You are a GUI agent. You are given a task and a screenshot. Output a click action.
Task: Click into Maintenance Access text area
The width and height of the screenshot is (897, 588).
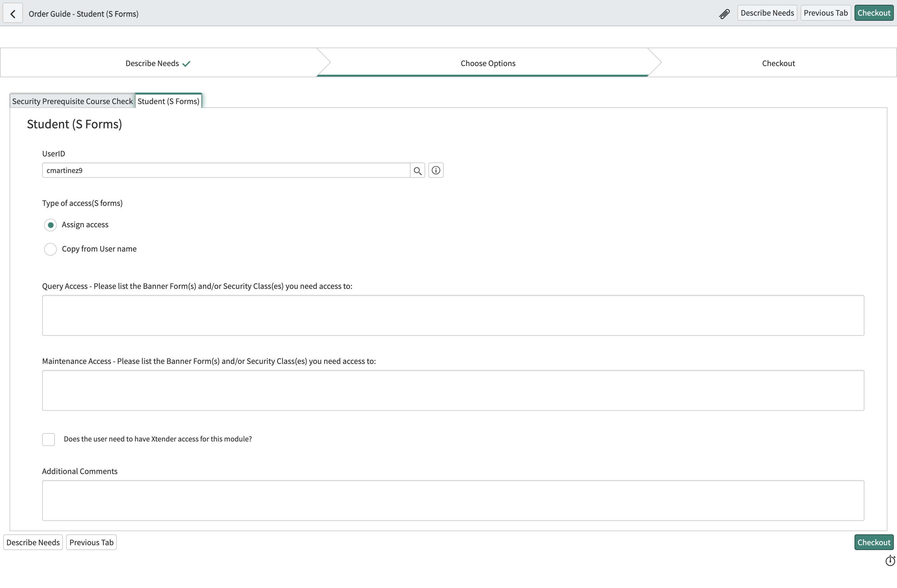click(453, 390)
